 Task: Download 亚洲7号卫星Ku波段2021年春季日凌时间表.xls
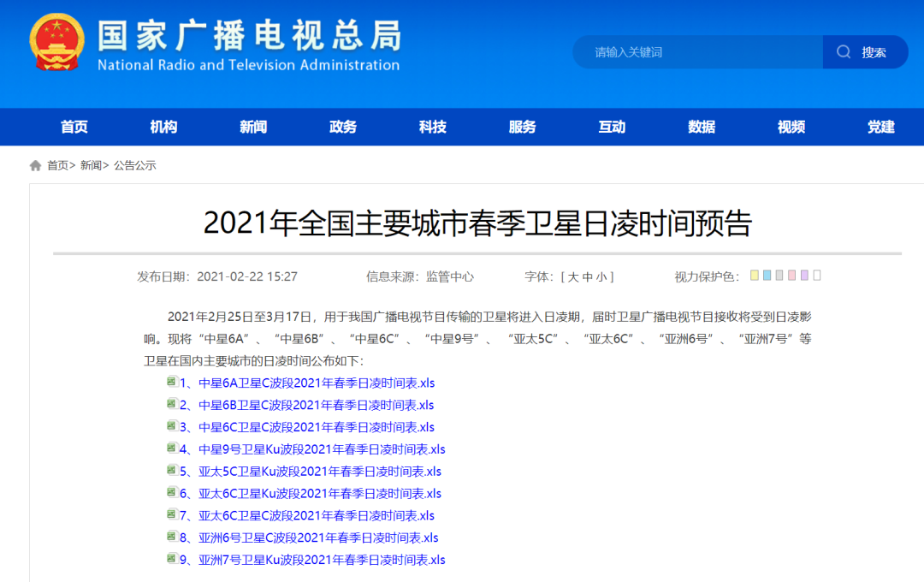[312, 561]
